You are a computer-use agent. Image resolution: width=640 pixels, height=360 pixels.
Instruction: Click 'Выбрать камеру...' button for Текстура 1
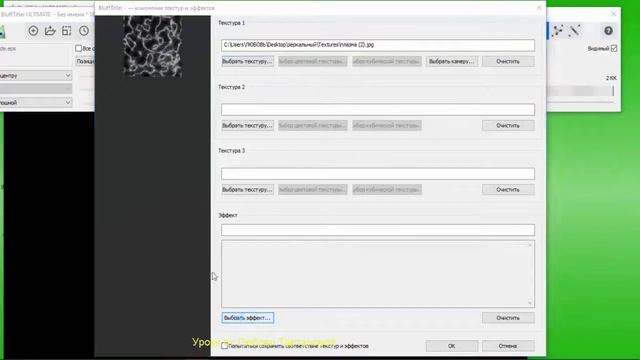pyautogui.click(x=451, y=61)
